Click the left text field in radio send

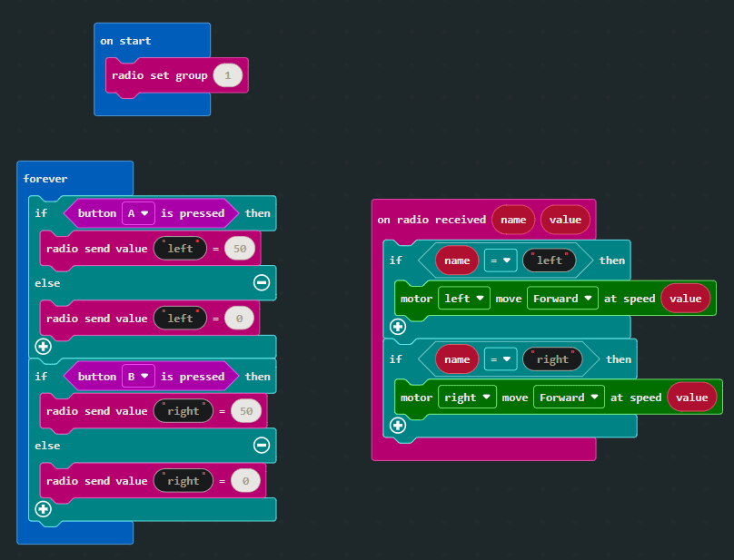point(181,248)
